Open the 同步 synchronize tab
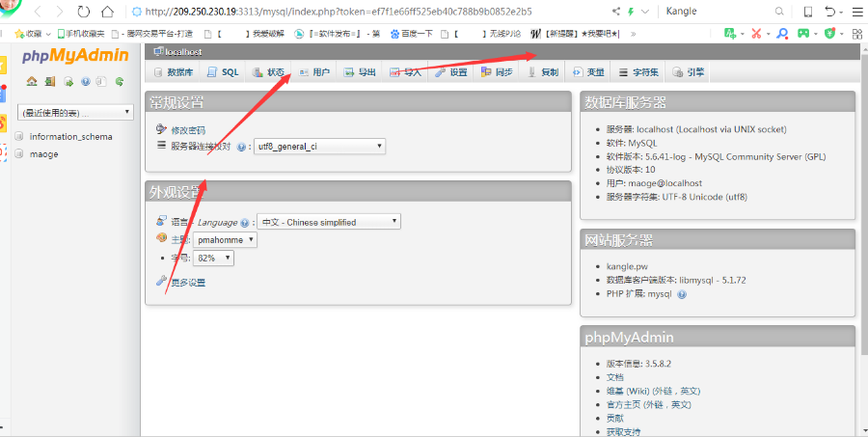868x437 pixels. (497, 72)
